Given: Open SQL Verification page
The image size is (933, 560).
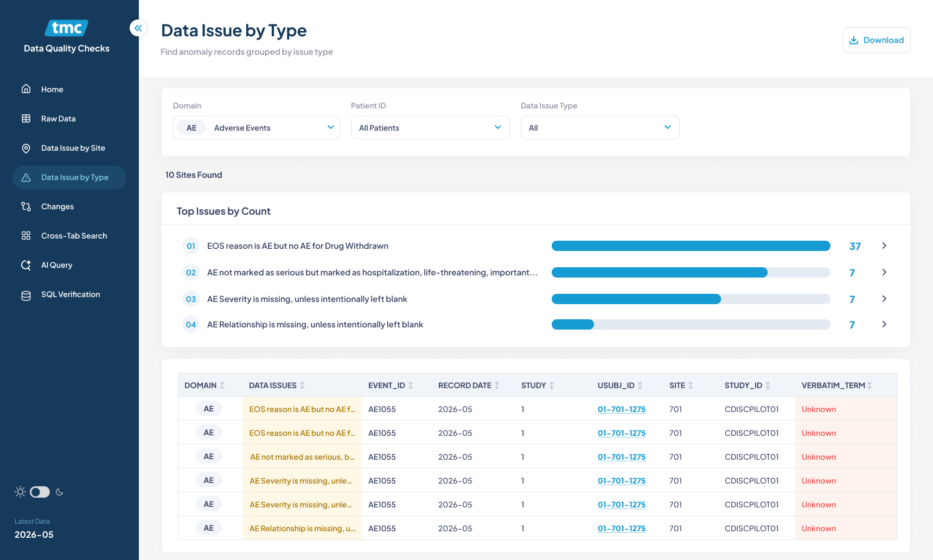Looking at the screenshot, I should point(69,294).
